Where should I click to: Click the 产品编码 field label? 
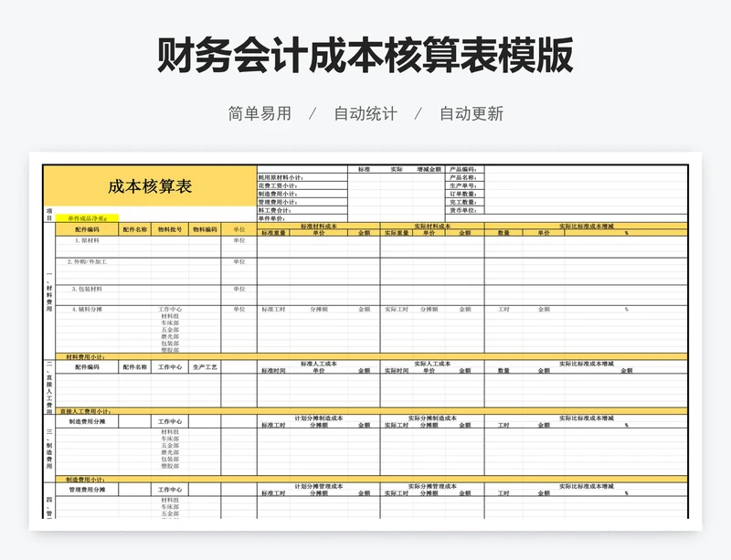pyautogui.click(x=463, y=169)
